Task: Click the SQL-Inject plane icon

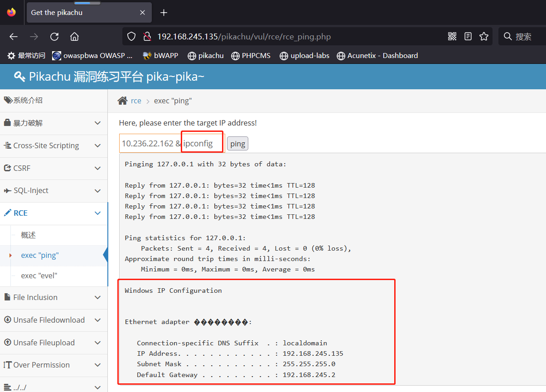Action: [7, 191]
